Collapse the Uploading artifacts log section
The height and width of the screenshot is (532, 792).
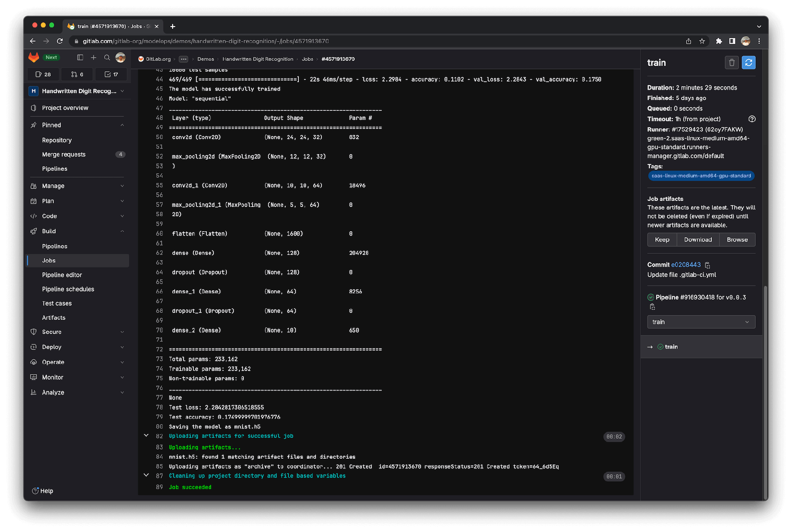pyautogui.click(x=146, y=435)
